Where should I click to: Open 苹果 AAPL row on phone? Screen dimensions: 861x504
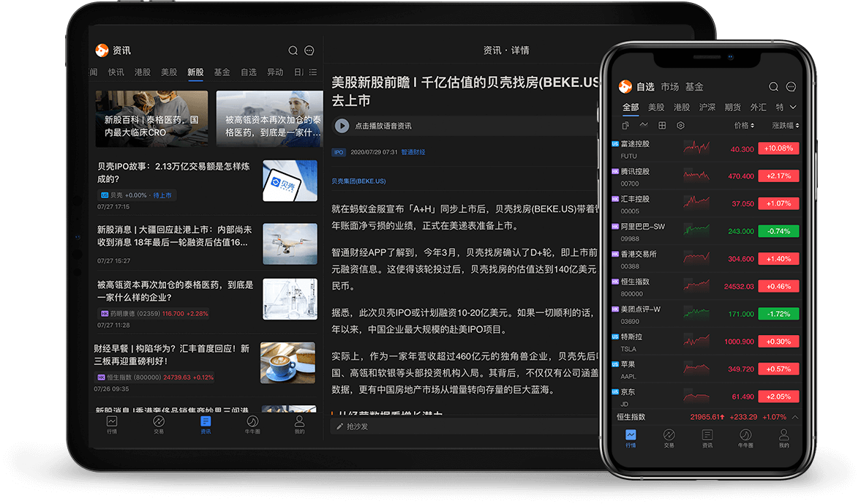(x=706, y=369)
